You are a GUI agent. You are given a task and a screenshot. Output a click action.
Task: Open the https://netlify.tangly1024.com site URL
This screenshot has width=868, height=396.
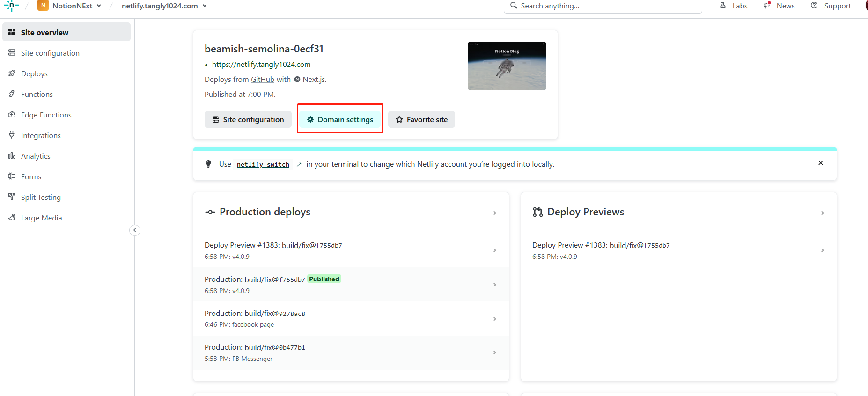click(x=261, y=65)
